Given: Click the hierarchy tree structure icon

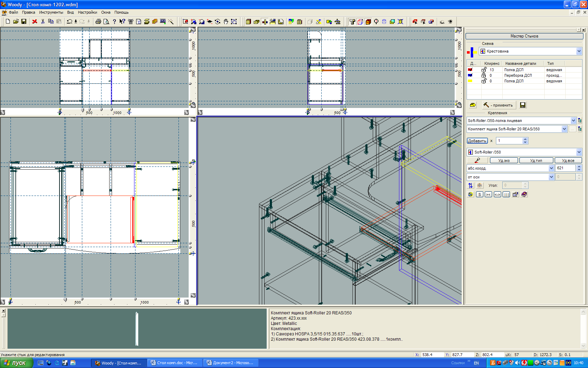Looking at the screenshot, I should tap(337, 21).
